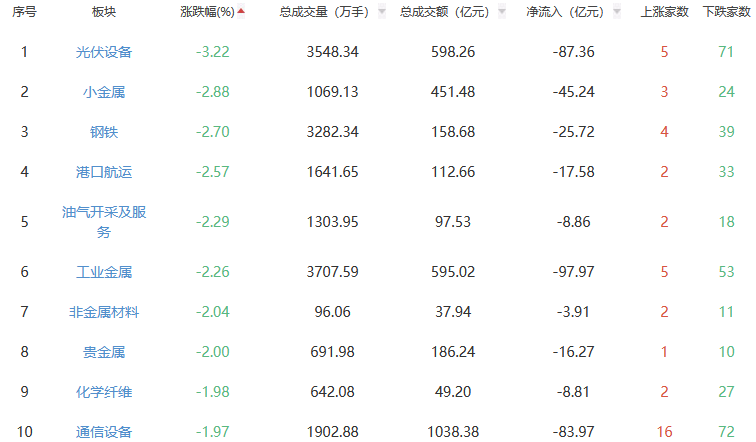
Task: Click sort arrow next to 总成交量（万手）
Action: [x=381, y=13]
